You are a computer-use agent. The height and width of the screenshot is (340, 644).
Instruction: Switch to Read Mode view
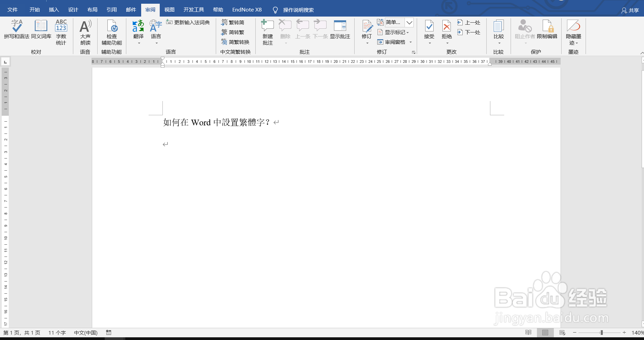point(529,333)
